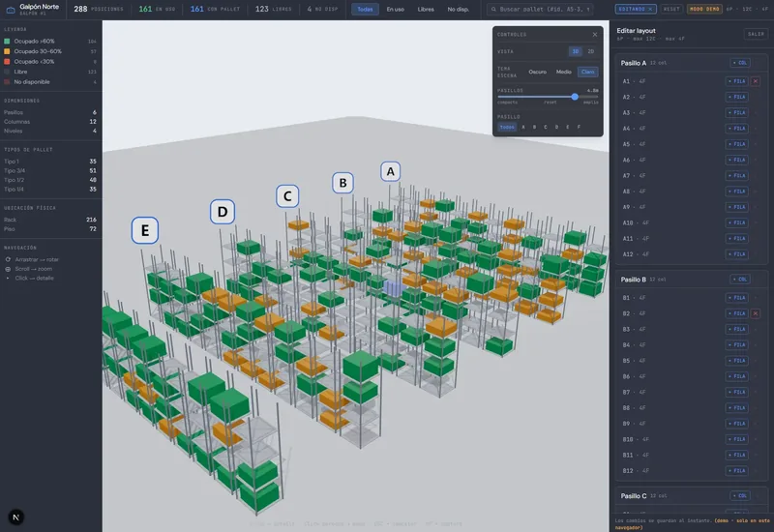
Task: Click the green Ocupado >60% legend swatch
Action: (x=7, y=42)
